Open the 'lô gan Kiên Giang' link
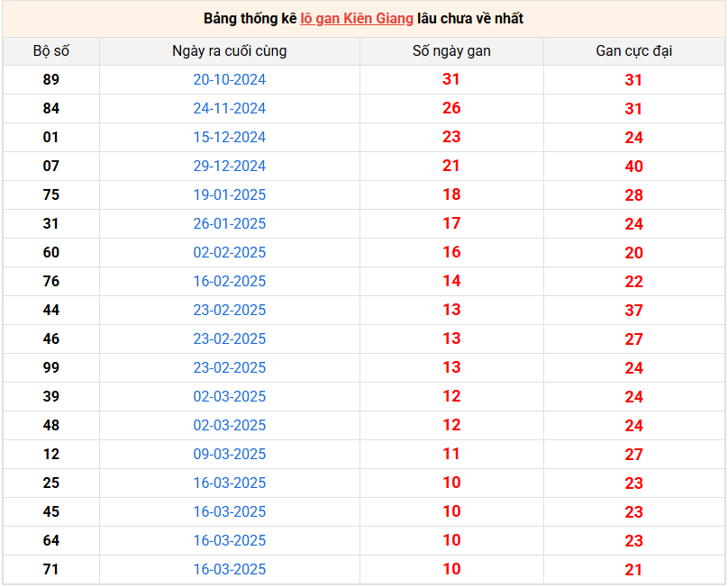 (357, 19)
